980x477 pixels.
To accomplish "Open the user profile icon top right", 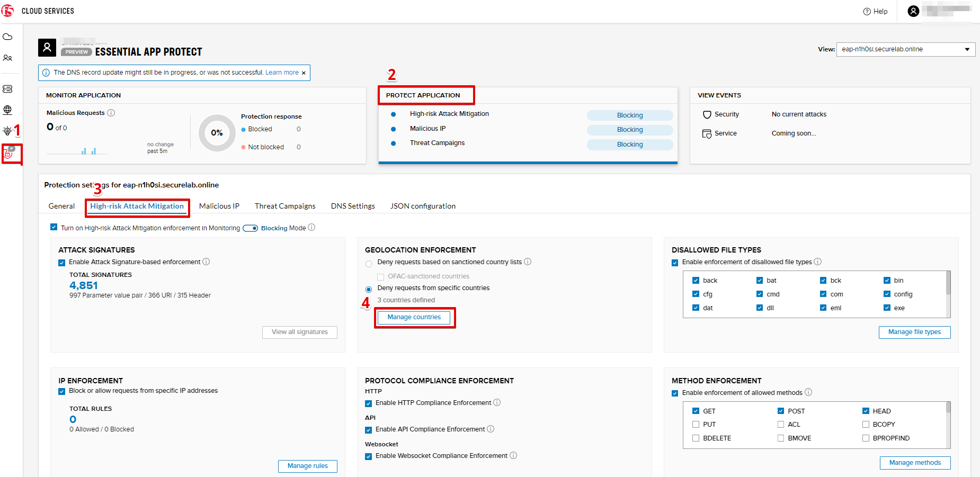I will pos(913,11).
